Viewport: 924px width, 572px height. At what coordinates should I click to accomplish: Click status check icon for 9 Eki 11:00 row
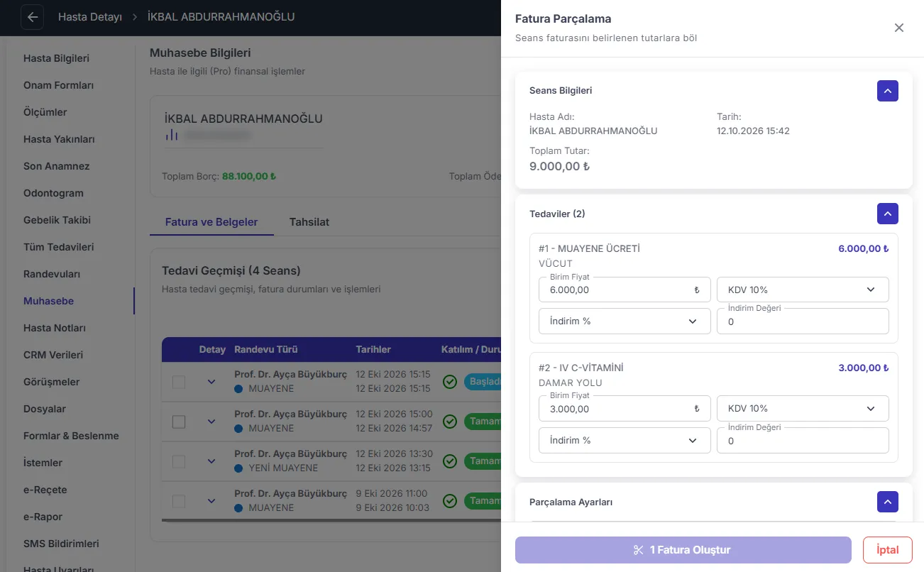(449, 501)
